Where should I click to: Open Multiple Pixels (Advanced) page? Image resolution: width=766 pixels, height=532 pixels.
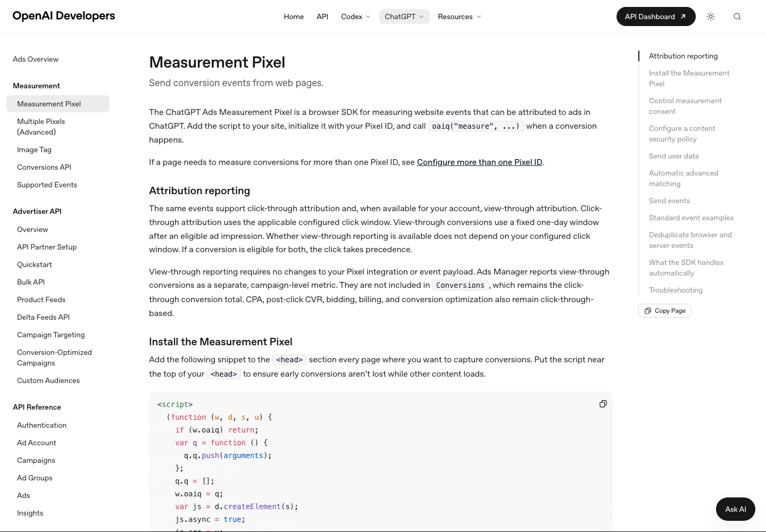[58, 127]
